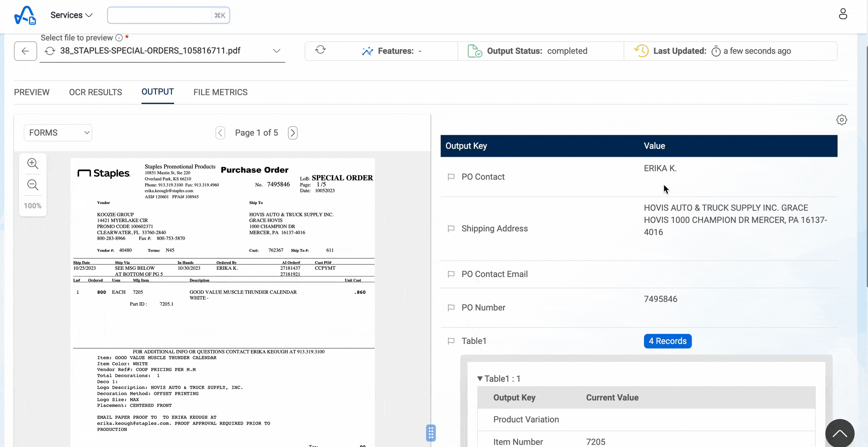The image size is (868, 447).
Task: Switch to the PREVIEW tab
Action: pyautogui.click(x=32, y=92)
